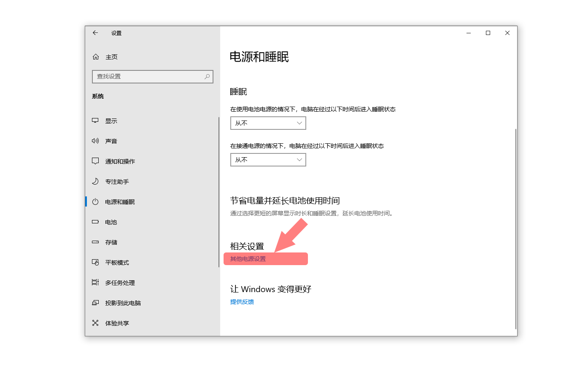The width and height of the screenshot is (588, 365).
Task: Click the back arrow in Settings
Action: coord(95,33)
